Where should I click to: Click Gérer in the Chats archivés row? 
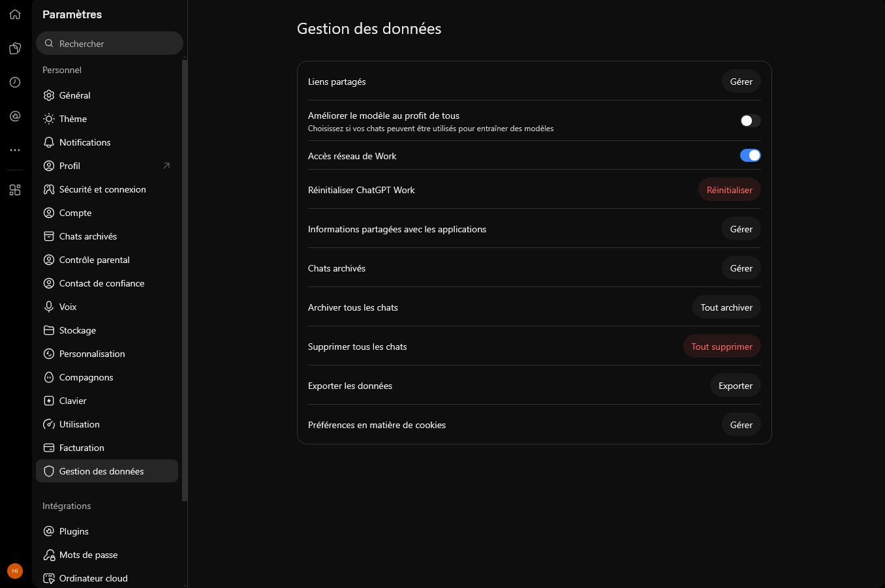click(741, 268)
